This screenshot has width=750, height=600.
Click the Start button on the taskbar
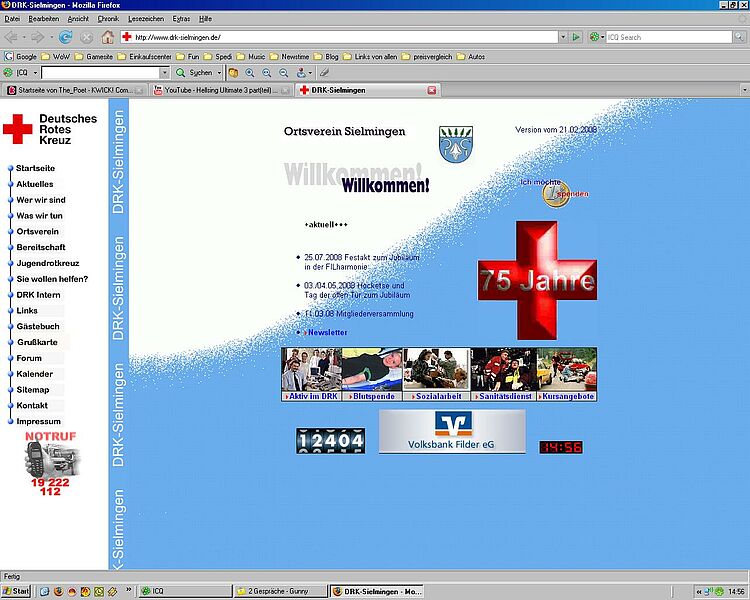tap(16, 591)
